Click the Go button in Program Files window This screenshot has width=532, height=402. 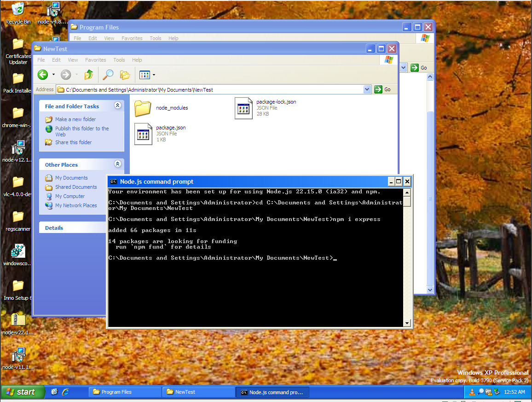pos(419,68)
